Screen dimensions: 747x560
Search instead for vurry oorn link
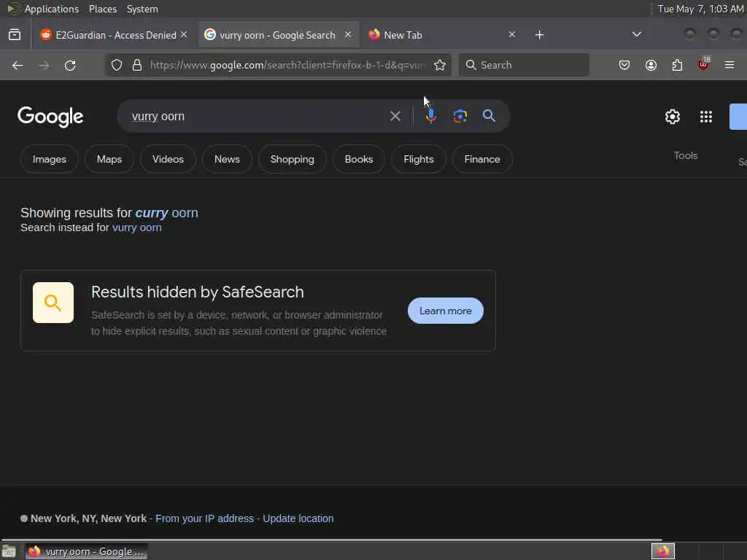(x=136, y=227)
